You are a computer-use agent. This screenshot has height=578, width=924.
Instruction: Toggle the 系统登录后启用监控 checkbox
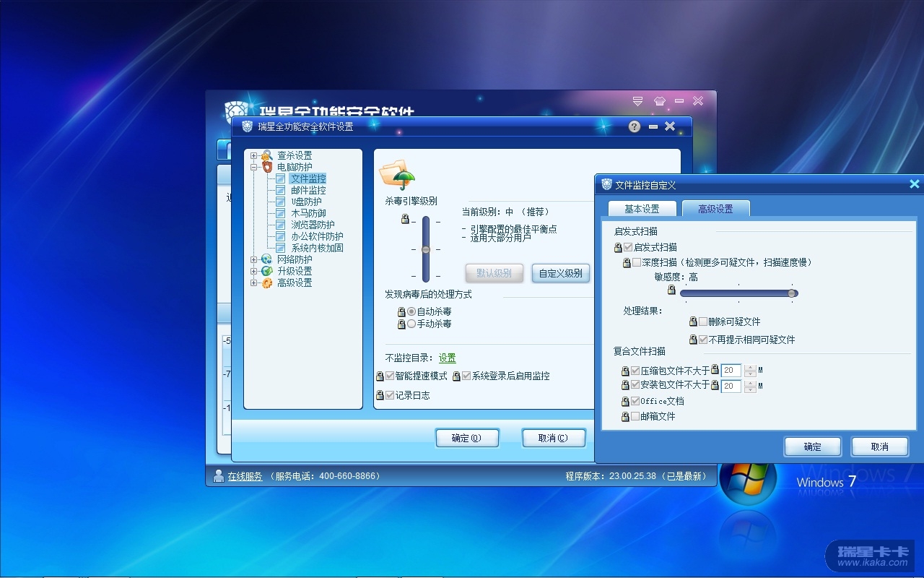tap(466, 376)
